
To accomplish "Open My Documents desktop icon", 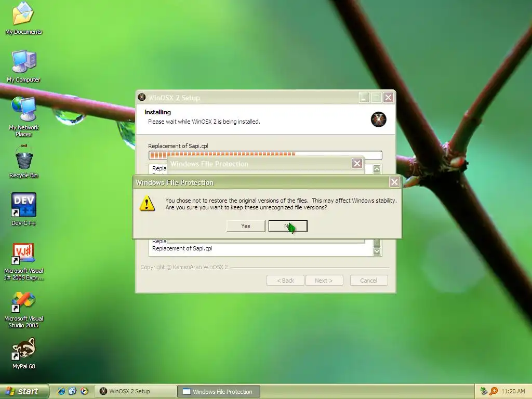I will pyautogui.click(x=23, y=18).
